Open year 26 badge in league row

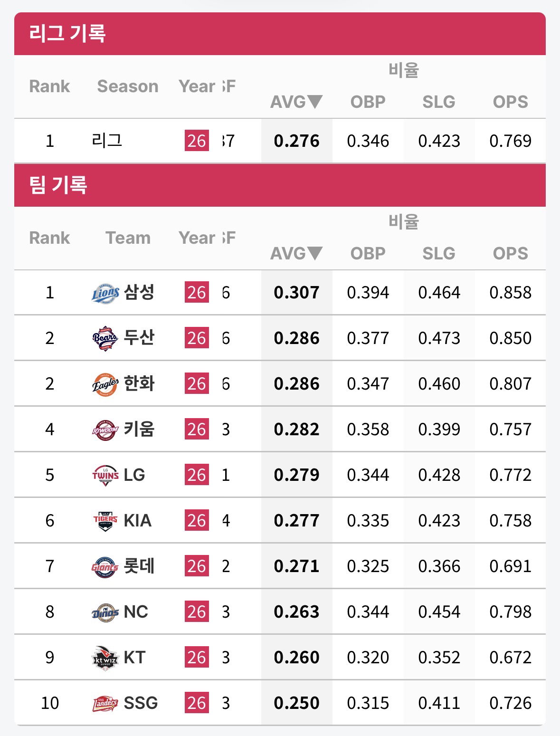197,141
